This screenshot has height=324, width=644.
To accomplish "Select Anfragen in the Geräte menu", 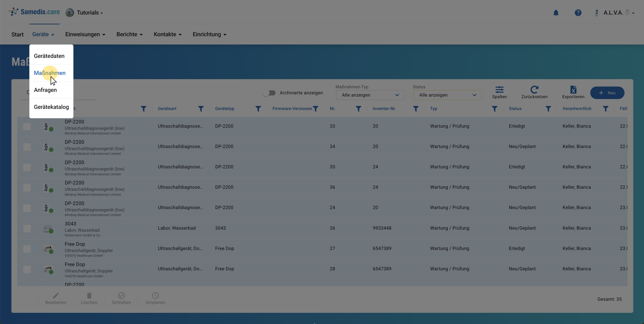I will [x=45, y=90].
